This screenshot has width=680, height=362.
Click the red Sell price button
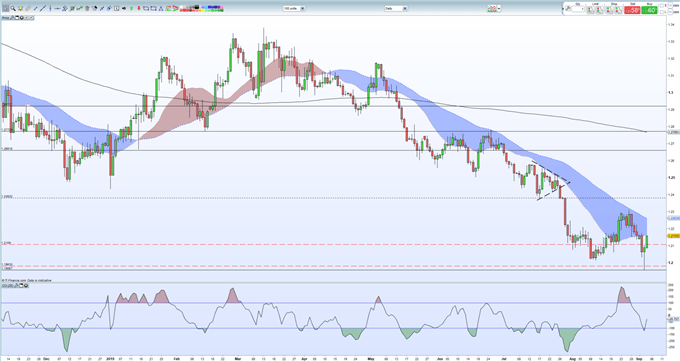tap(632, 10)
